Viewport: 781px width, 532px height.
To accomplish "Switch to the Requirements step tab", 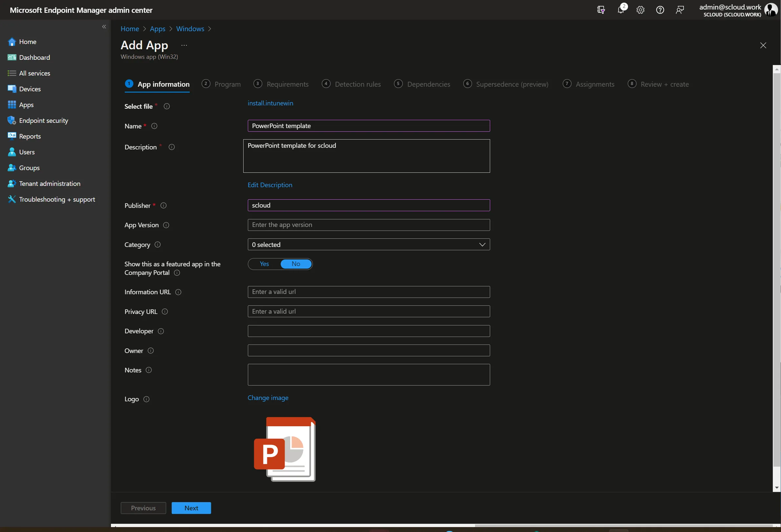I will coord(281,84).
